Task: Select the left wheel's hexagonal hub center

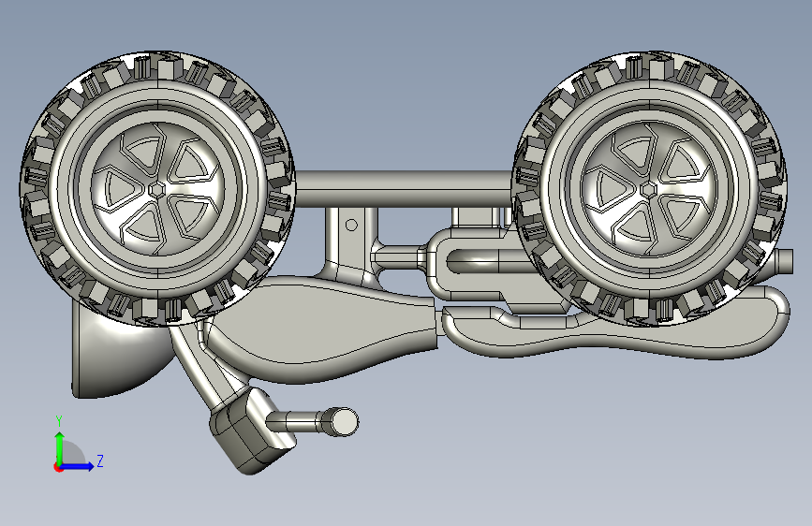Action: (156, 190)
